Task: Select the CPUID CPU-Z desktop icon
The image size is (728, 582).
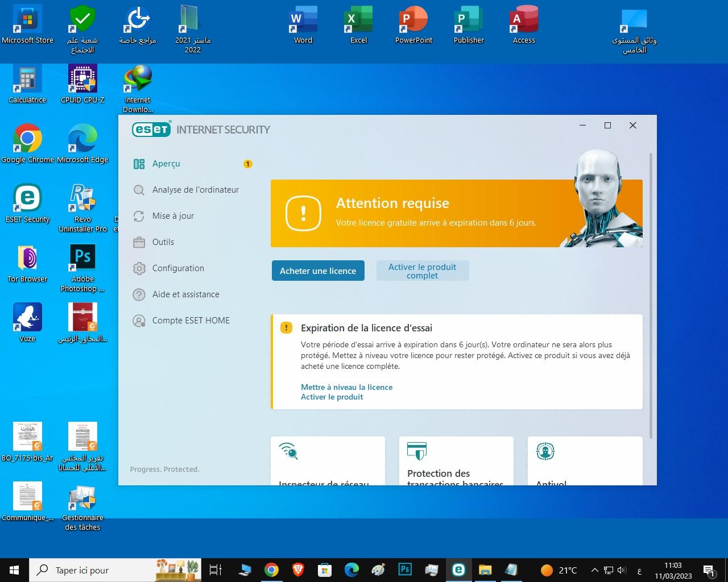Action: coord(82,85)
